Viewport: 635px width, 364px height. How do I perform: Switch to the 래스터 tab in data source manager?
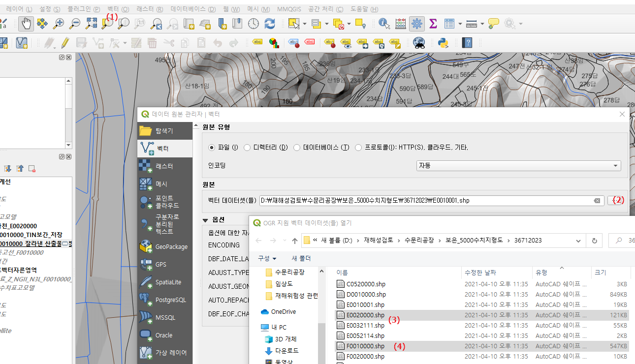(165, 166)
